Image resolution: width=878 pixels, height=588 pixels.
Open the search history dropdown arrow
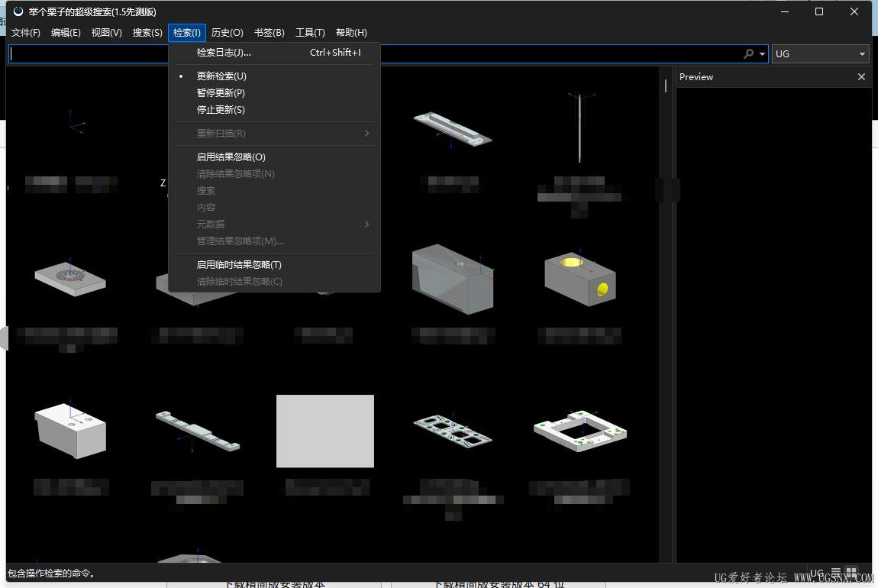(762, 54)
